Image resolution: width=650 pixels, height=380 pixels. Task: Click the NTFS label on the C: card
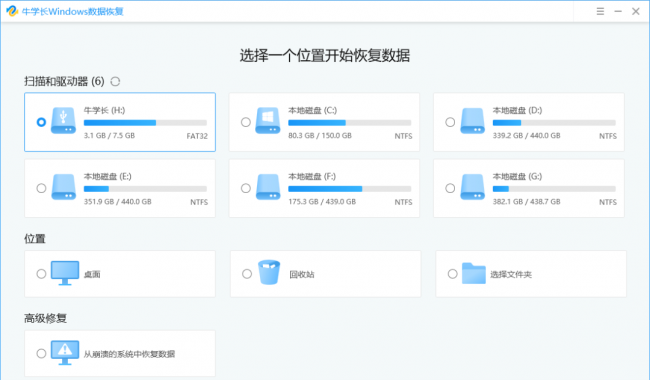[x=403, y=136]
